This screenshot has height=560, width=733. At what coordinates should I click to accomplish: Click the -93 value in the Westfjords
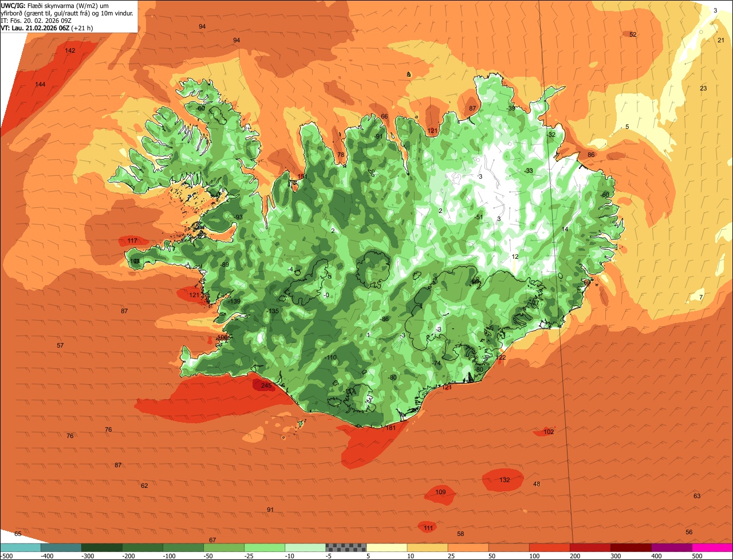pos(238,216)
